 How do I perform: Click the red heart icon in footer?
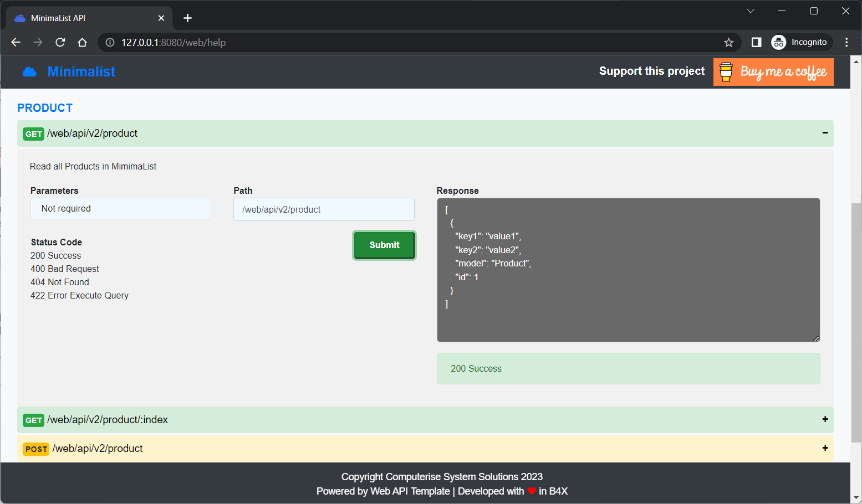tap(532, 491)
